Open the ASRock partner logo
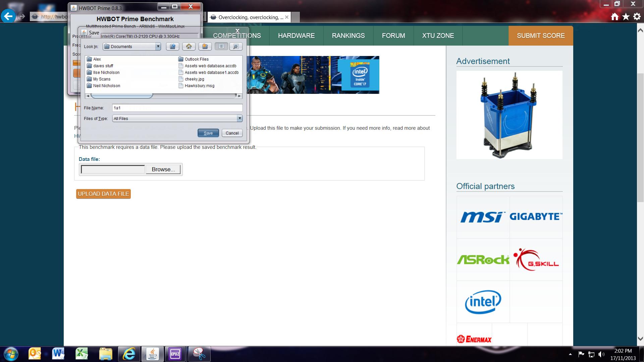The height and width of the screenshot is (362, 644). click(483, 260)
